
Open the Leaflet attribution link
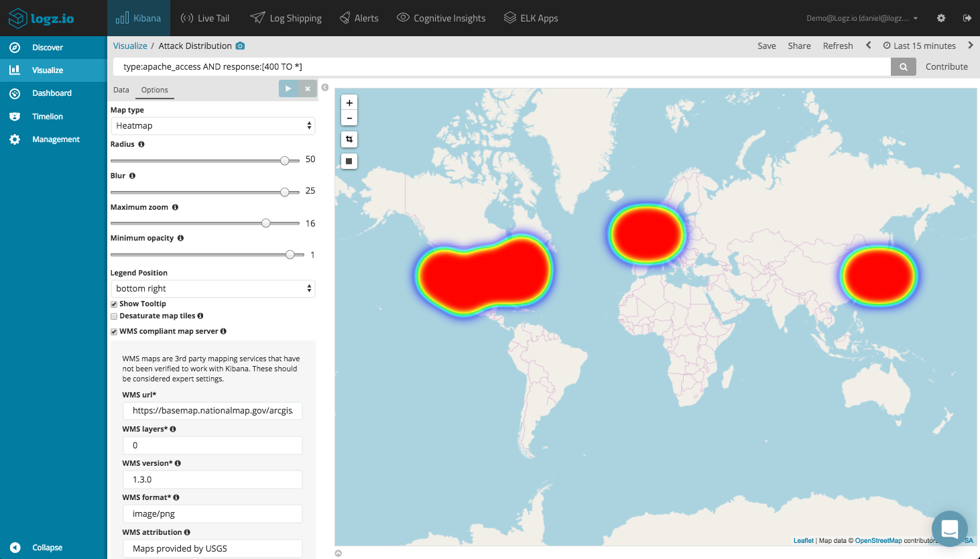point(803,540)
